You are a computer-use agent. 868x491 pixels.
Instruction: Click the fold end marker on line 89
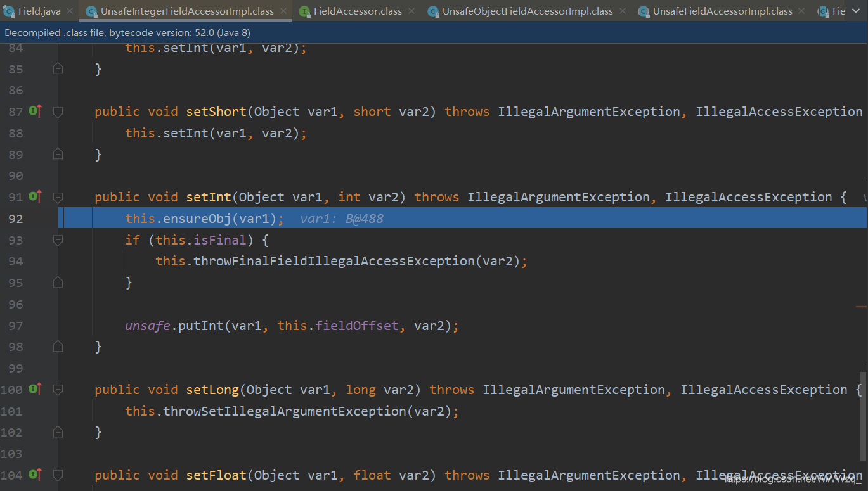(x=58, y=154)
